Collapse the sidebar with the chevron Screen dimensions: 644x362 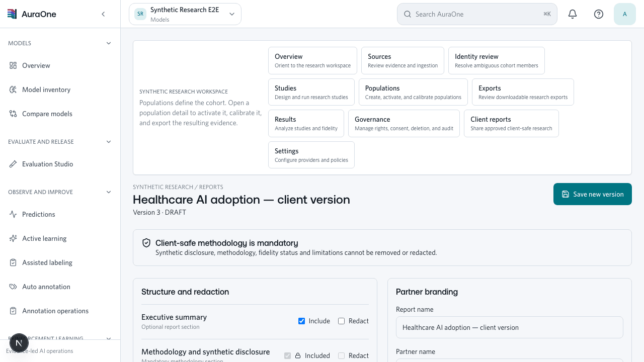pyautogui.click(x=103, y=14)
